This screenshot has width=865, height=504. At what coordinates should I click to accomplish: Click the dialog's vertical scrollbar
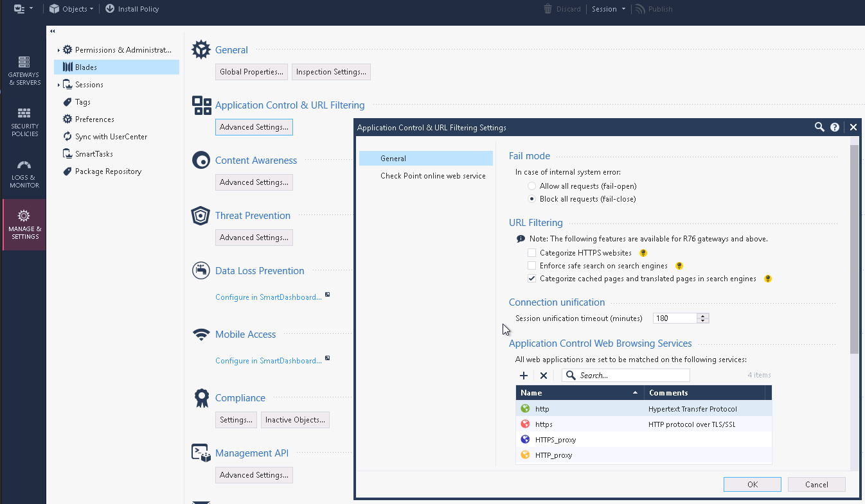coord(854,249)
